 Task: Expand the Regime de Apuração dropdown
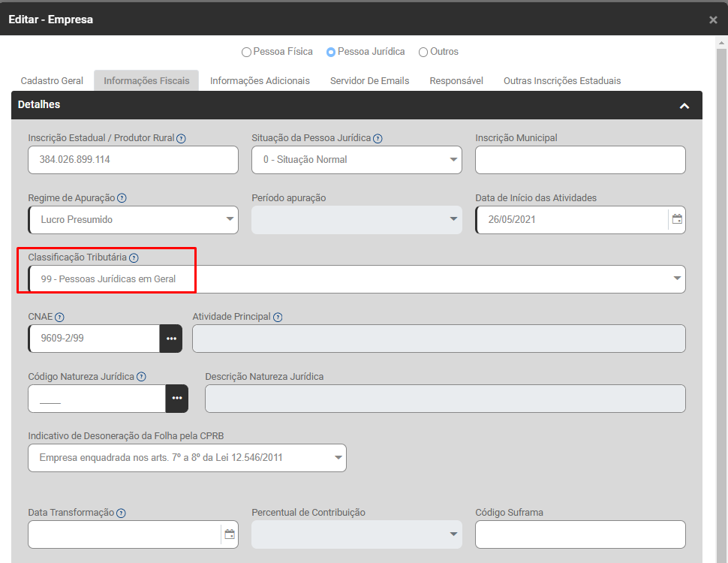tap(133, 220)
